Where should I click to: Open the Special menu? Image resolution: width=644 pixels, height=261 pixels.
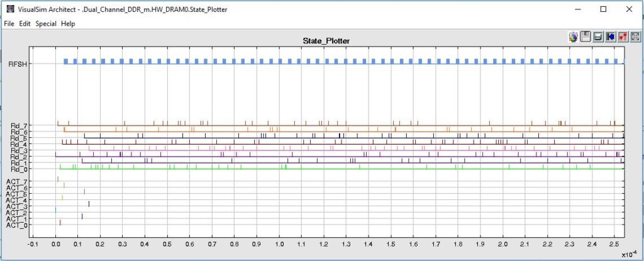point(46,23)
